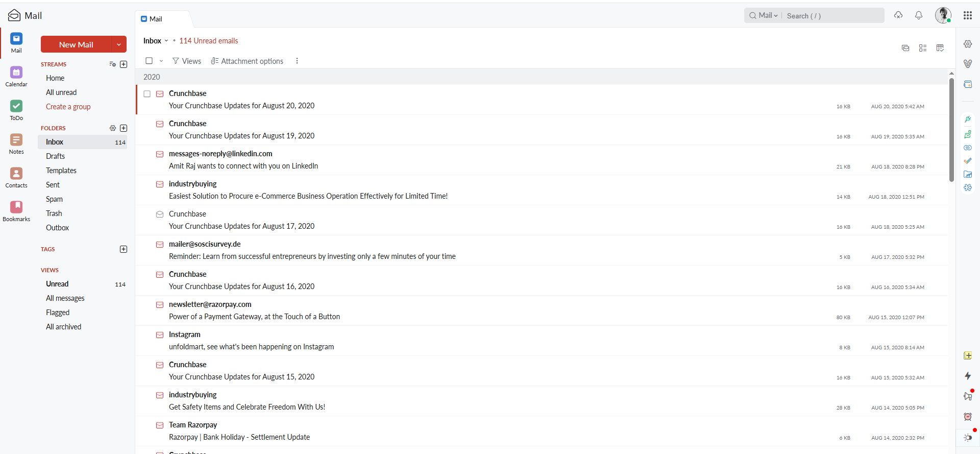This screenshot has width=980, height=454.
Task: Open the ToDo app
Action: coord(16,110)
